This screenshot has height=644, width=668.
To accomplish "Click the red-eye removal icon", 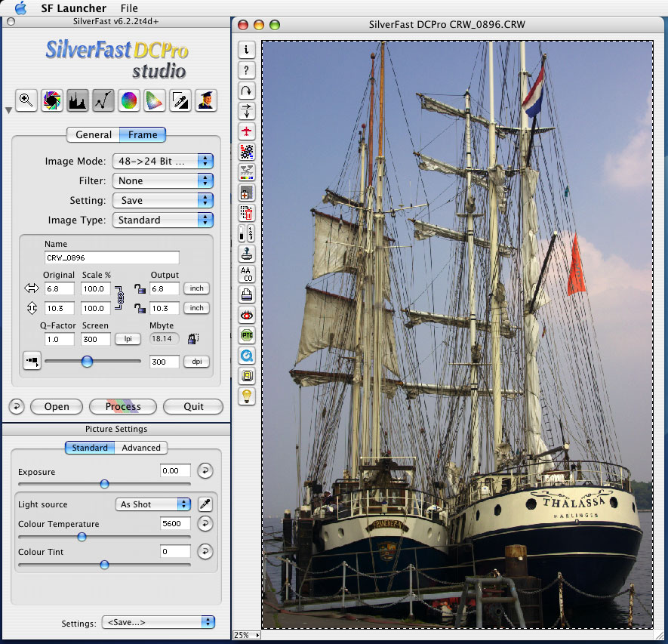I will point(247,315).
